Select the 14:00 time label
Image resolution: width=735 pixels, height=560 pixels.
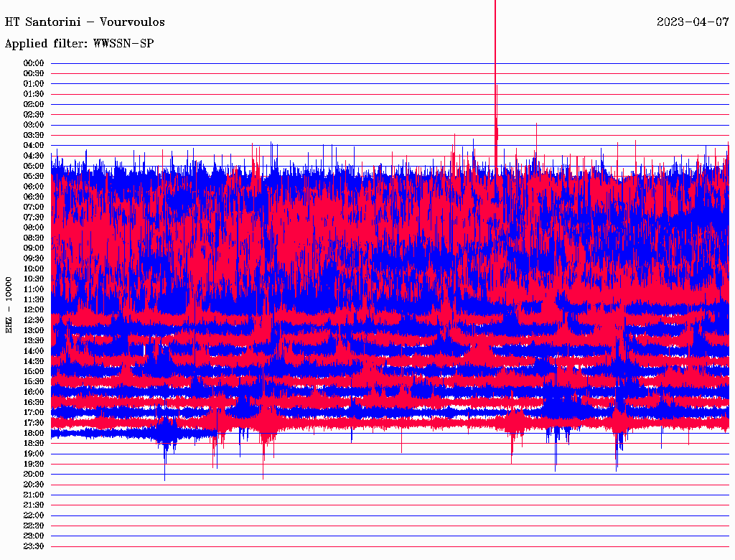click(34, 350)
